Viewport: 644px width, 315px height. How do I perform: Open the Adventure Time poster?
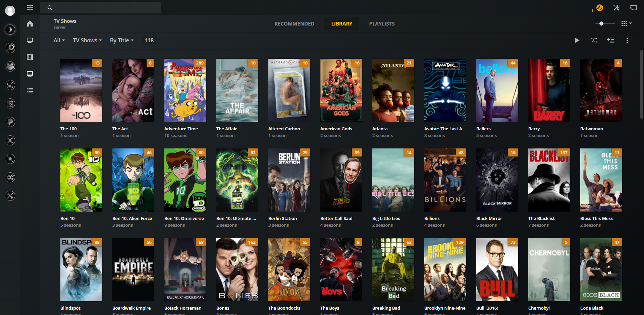coord(185,90)
